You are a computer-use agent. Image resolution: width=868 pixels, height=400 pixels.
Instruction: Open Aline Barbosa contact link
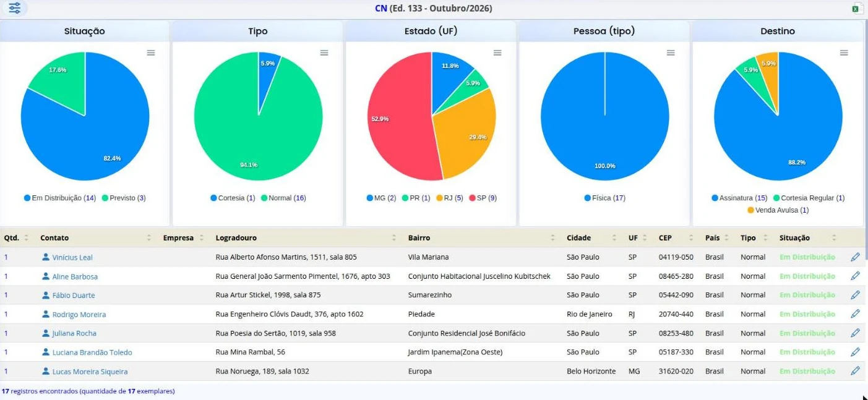click(x=75, y=276)
